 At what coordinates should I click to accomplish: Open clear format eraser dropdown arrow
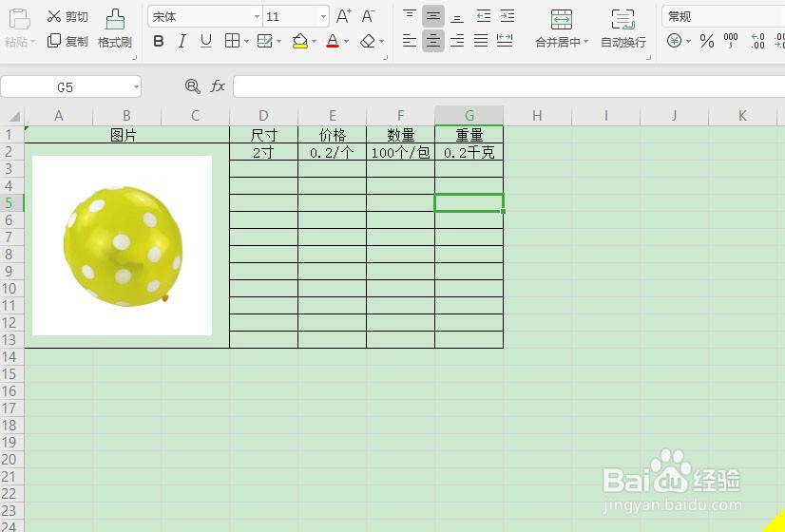[x=381, y=42]
